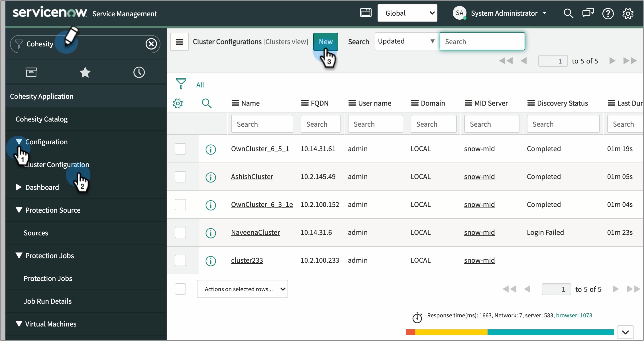Toggle checkbox for OwnCluster_6_5_1 row
Viewport: 644px width, 341px height.
pyautogui.click(x=181, y=148)
